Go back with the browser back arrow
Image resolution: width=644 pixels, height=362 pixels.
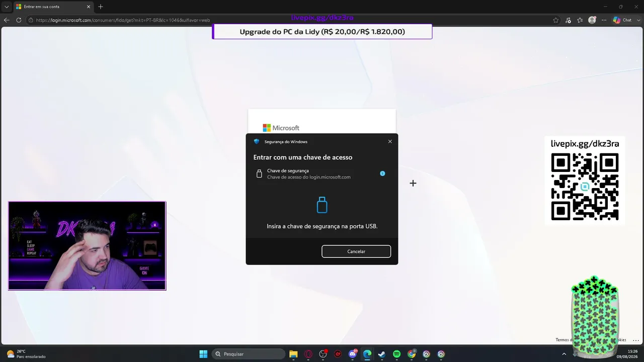(7, 20)
